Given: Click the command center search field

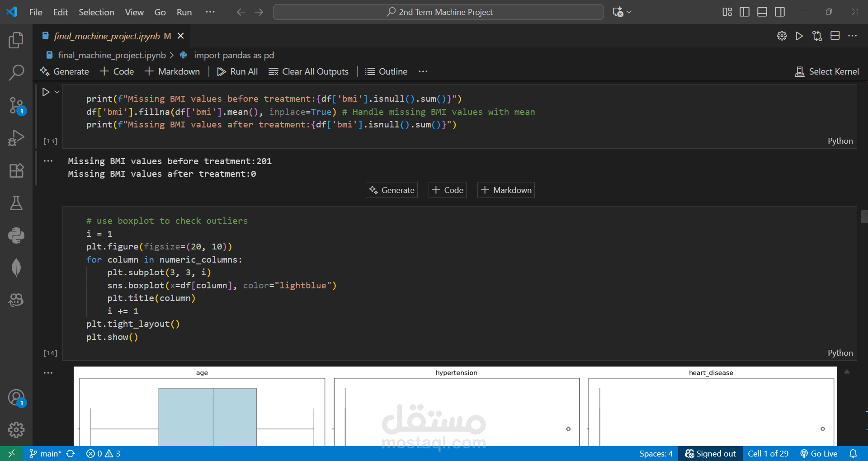Looking at the screenshot, I should click(438, 12).
